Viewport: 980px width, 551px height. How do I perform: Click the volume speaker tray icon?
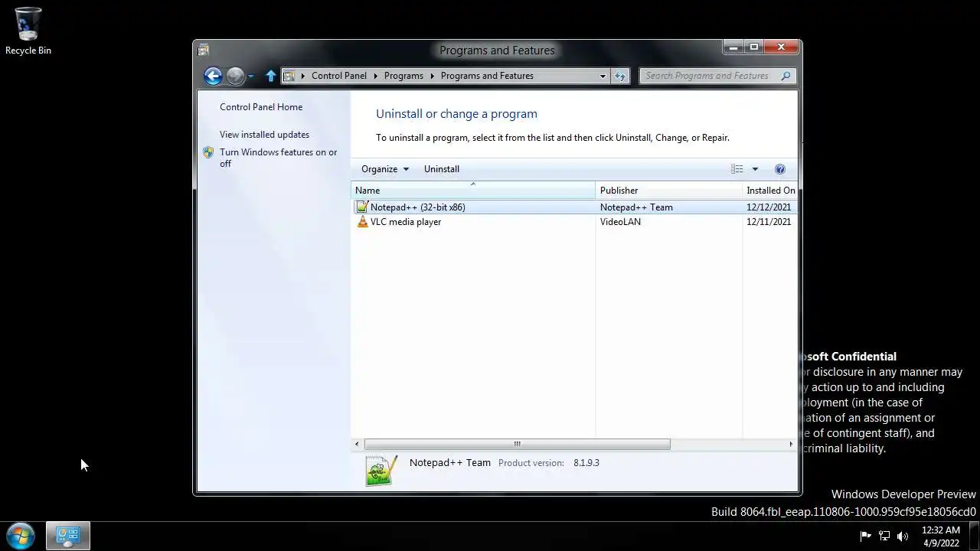pos(903,536)
